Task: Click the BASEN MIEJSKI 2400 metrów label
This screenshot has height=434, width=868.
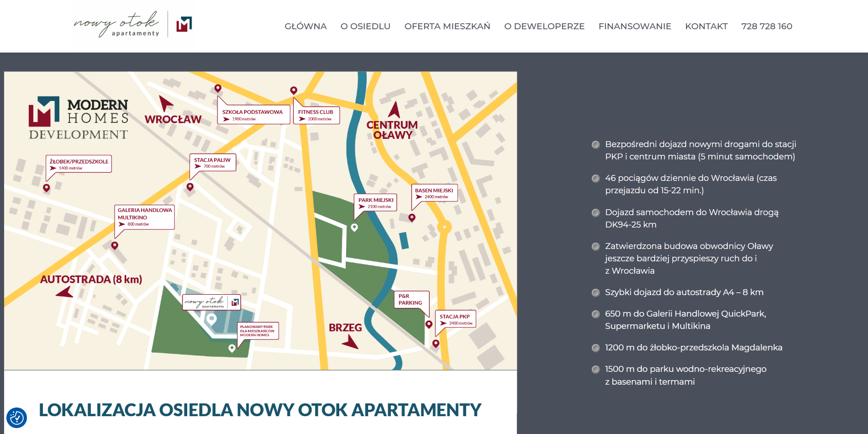Action: pos(434,193)
